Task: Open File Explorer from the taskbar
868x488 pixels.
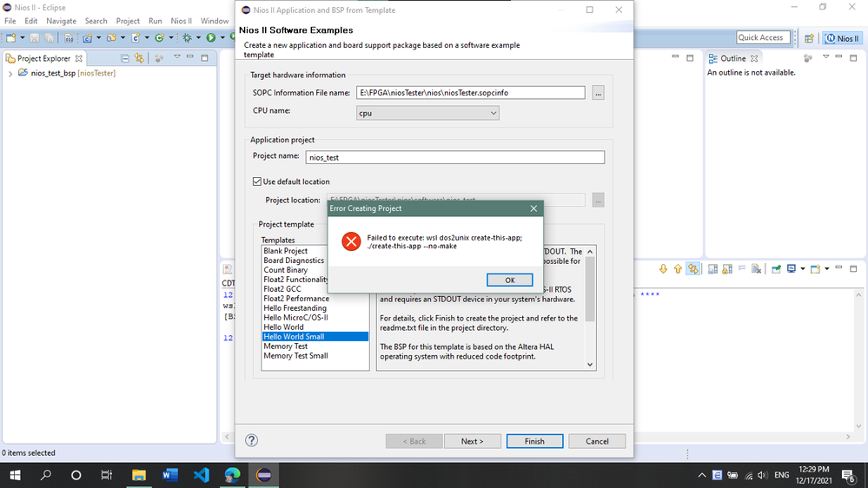Action: [138, 475]
